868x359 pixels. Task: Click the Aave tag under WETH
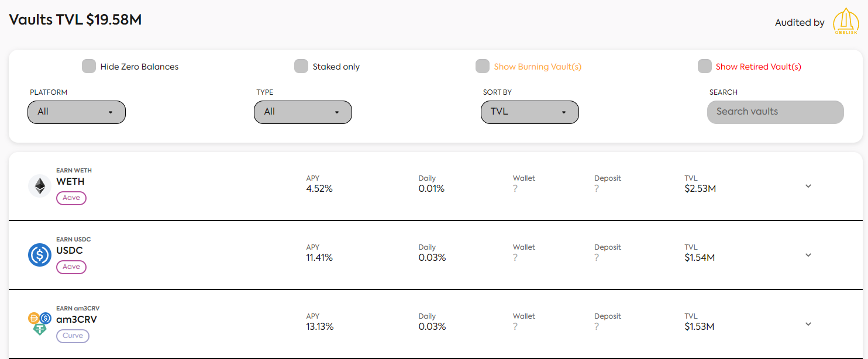pyautogui.click(x=71, y=198)
